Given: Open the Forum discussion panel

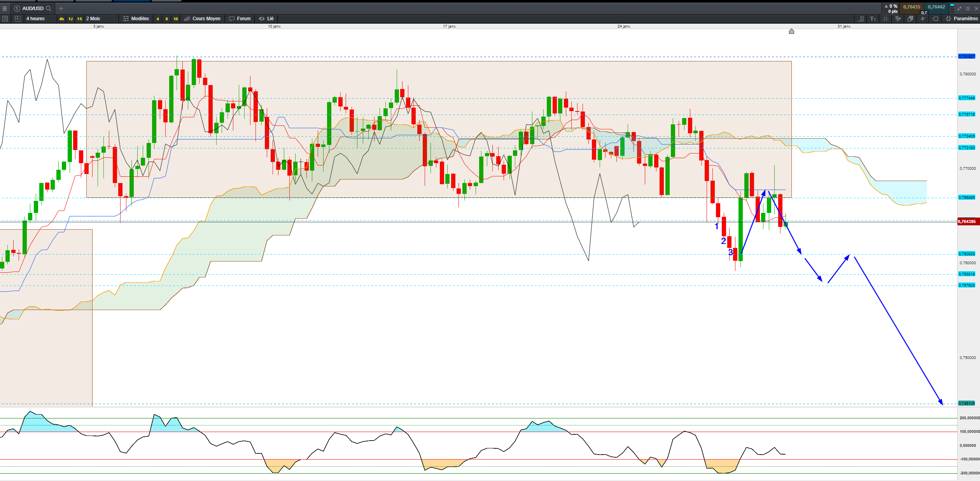Looking at the screenshot, I should 240,19.
